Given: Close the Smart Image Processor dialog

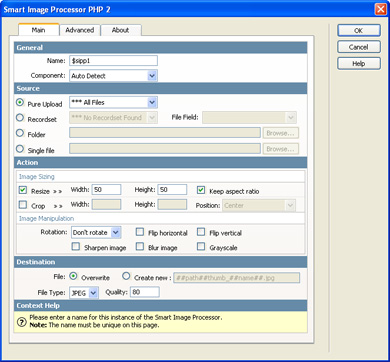Looking at the screenshot, I should point(380,9).
